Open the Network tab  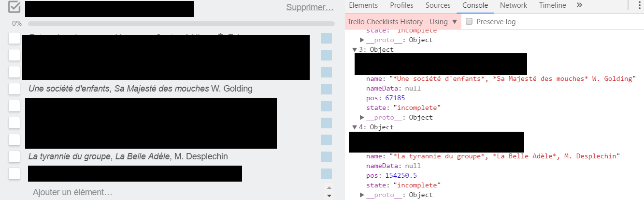pyautogui.click(x=513, y=5)
